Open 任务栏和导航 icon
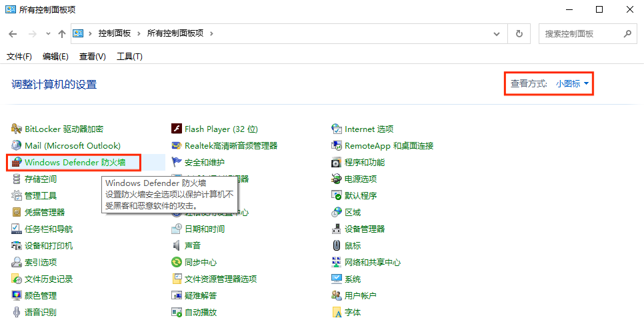The image size is (644, 324). 17,229
